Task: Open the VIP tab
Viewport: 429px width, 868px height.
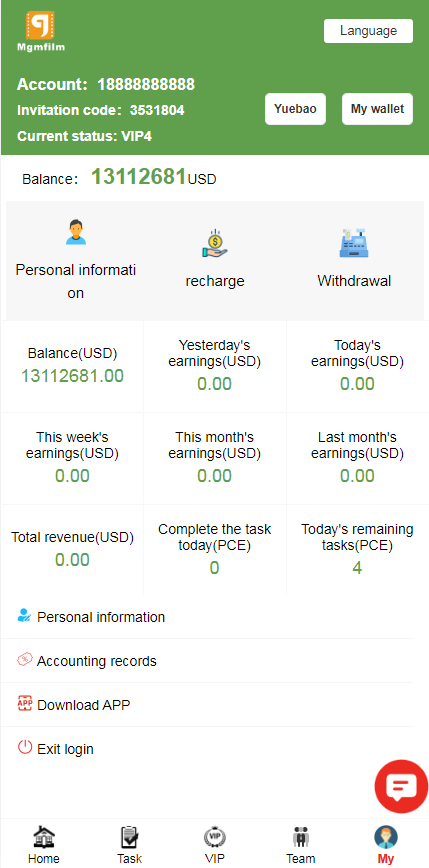Action: (x=214, y=845)
